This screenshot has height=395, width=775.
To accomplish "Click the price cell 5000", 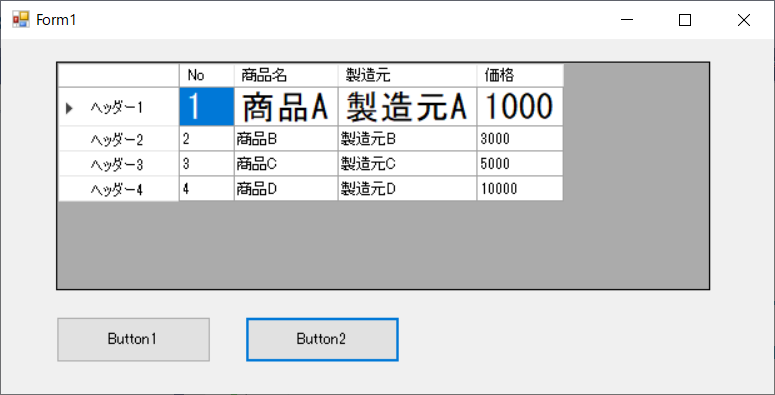I will tap(520, 164).
